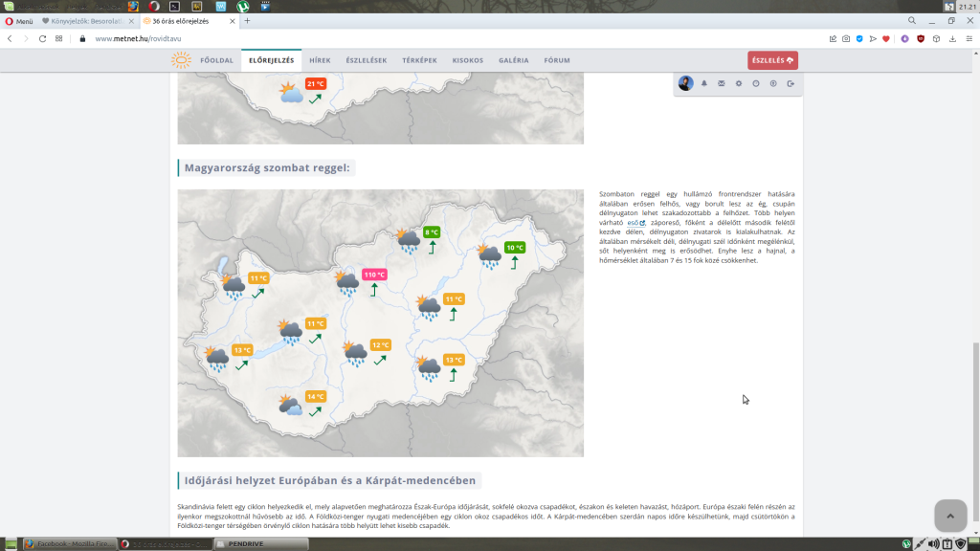This screenshot has width=980, height=551.
Task: Open user settings gear icon
Action: (739, 83)
